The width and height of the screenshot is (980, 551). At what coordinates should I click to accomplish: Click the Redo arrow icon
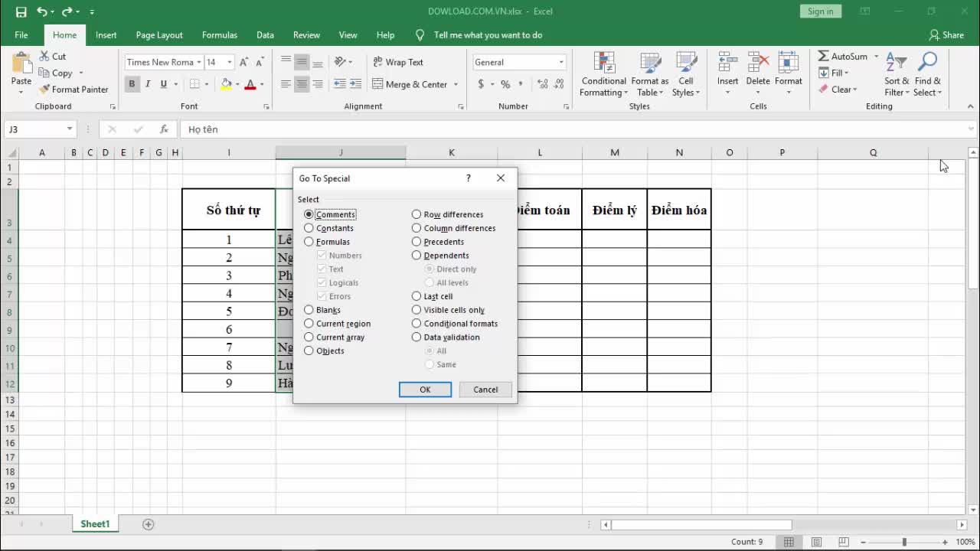pos(67,11)
